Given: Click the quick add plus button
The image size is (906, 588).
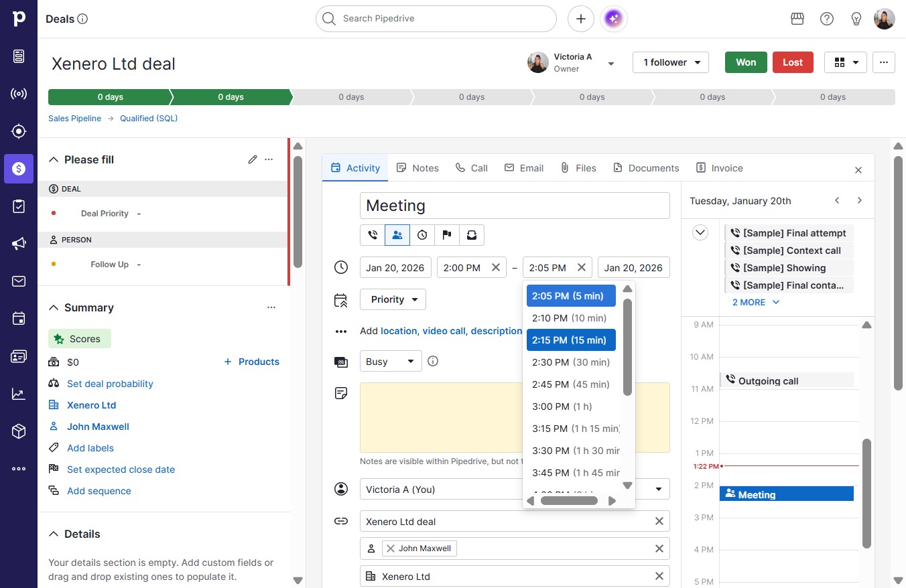Looking at the screenshot, I should [581, 19].
